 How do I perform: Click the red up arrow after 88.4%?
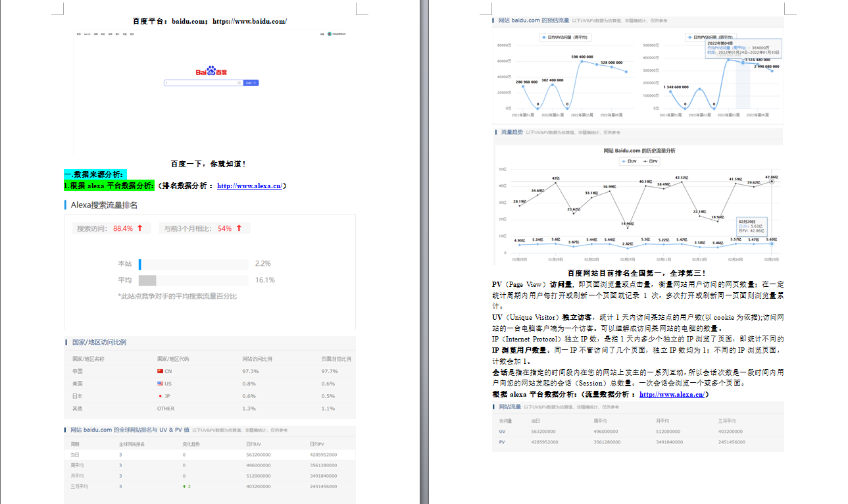pos(140,228)
